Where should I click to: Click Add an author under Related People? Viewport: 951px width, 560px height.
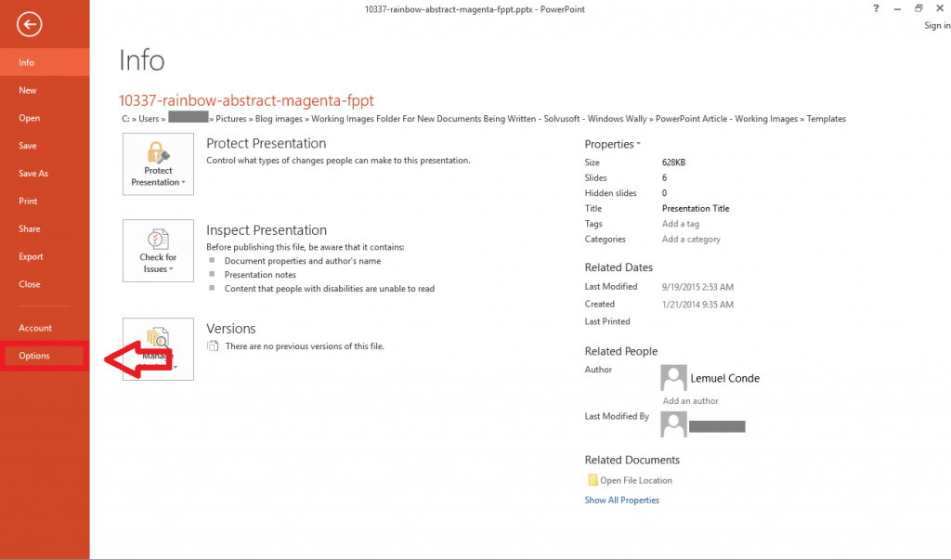tap(690, 400)
